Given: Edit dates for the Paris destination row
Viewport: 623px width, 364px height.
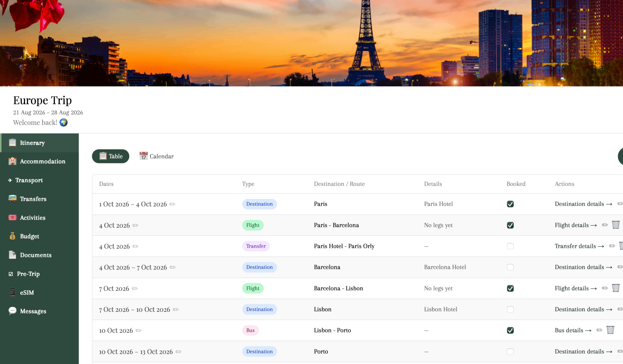Looking at the screenshot, I should (x=172, y=204).
